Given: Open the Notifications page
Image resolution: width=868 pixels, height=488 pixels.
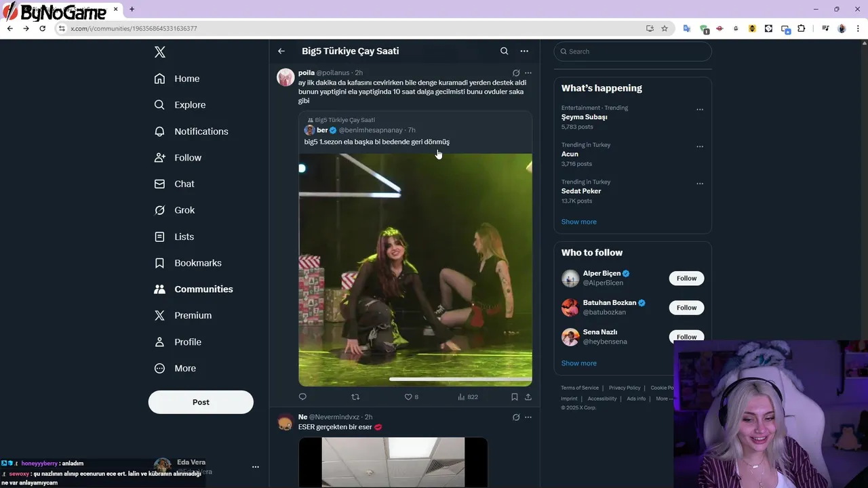Looking at the screenshot, I should [x=191, y=131].
